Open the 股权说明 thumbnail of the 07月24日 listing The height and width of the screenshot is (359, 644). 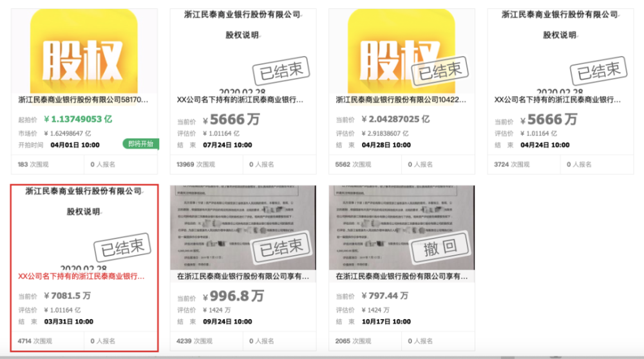(x=243, y=52)
